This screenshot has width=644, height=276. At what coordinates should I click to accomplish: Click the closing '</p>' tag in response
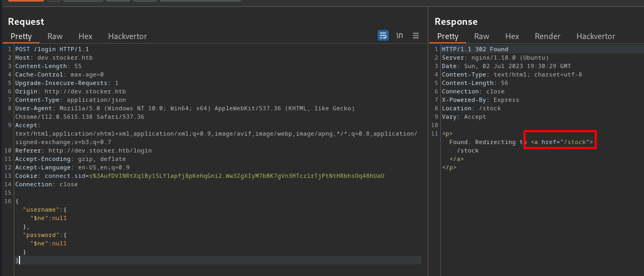point(449,167)
